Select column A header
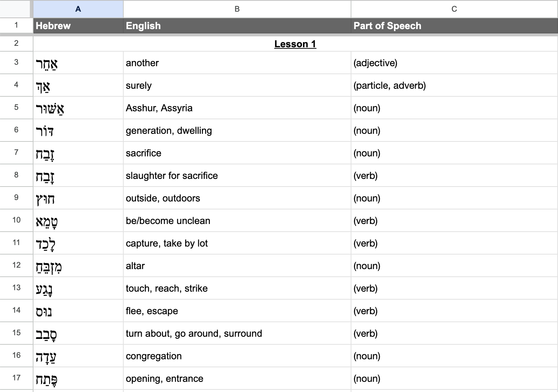The height and width of the screenshot is (392, 558). tap(78, 9)
